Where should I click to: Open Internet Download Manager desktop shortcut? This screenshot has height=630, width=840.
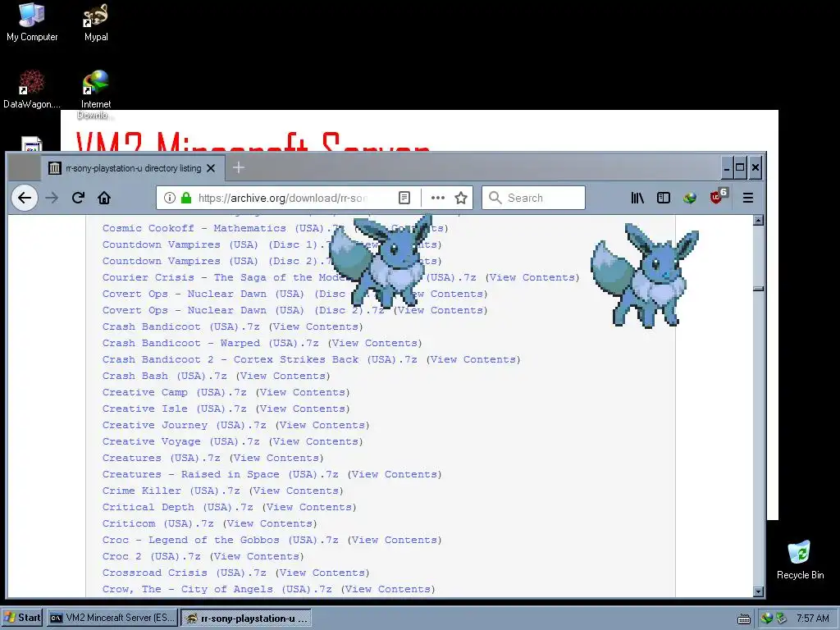coord(96,95)
